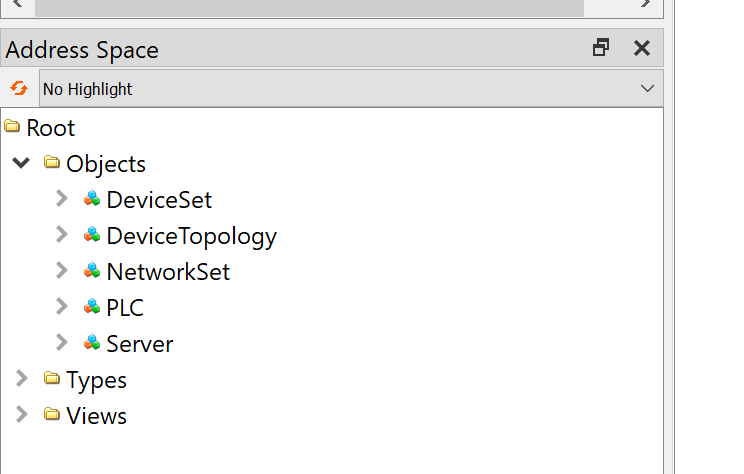Click the DeviceSet object node icon
744x474 pixels.
tap(92, 199)
